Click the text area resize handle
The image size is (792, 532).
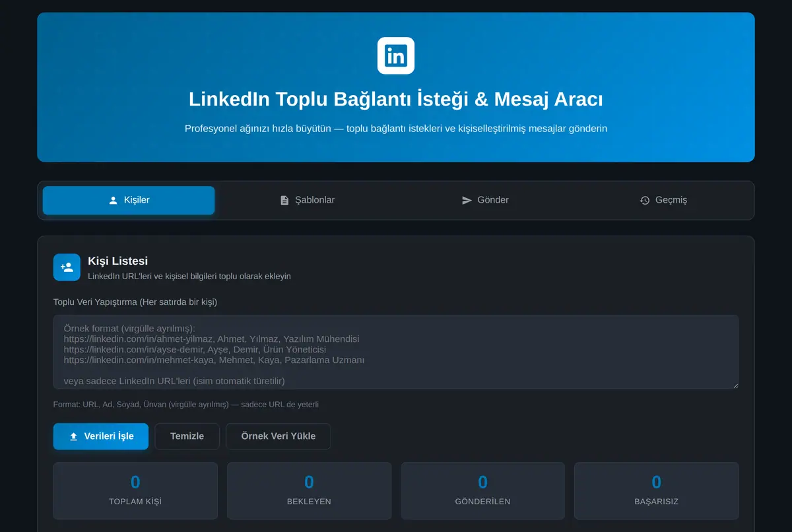[x=735, y=385]
